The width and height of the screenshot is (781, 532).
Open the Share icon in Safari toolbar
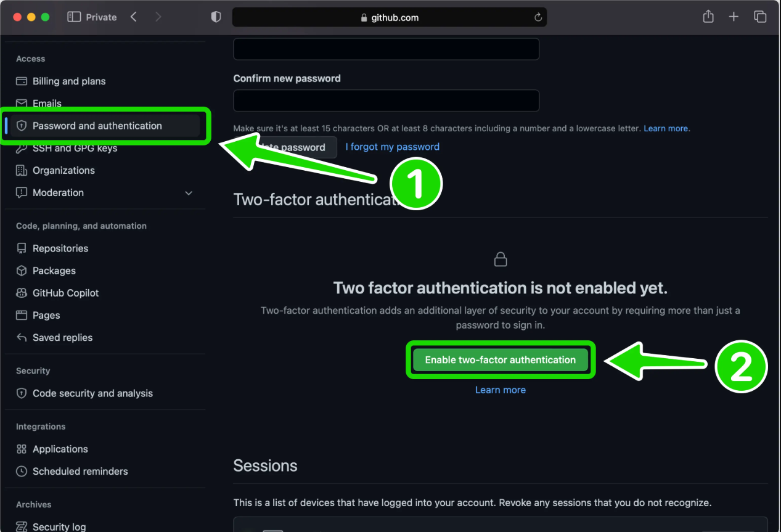[x=708, y=17]
